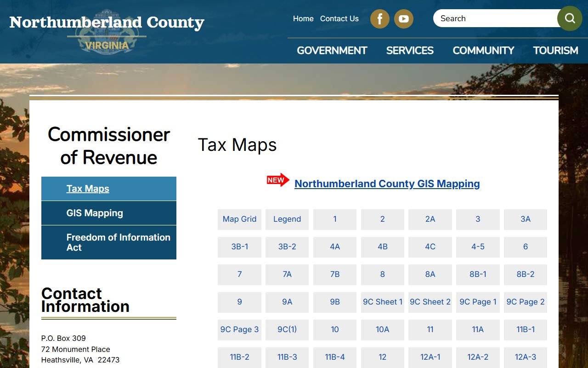Open tax map 8B-1

[x=478, y=275]
